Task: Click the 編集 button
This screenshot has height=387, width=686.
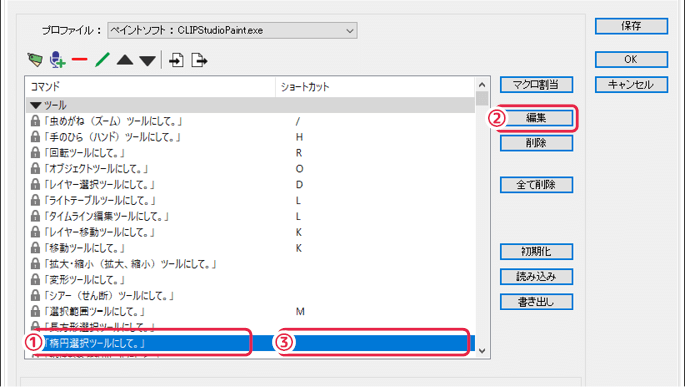Action: [x=536, y=118]
